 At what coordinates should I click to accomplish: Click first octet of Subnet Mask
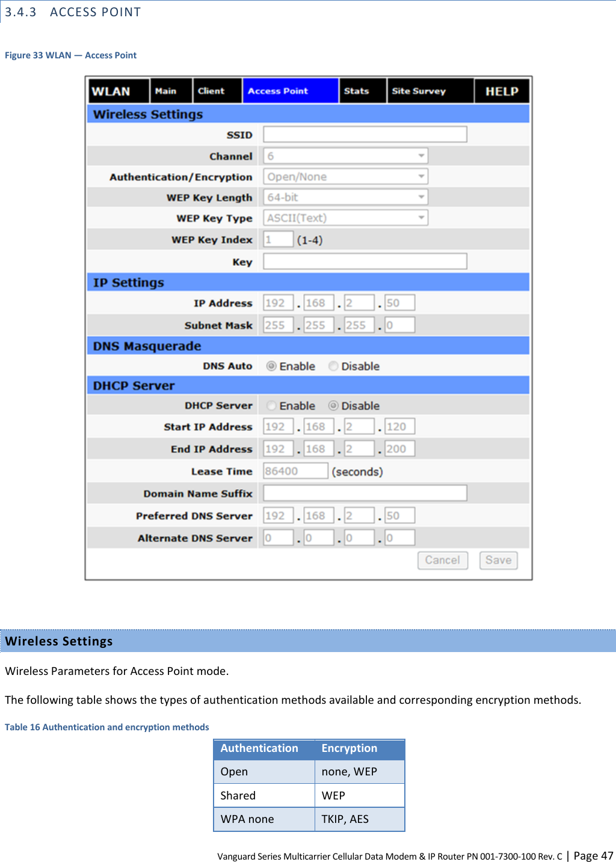279,325
